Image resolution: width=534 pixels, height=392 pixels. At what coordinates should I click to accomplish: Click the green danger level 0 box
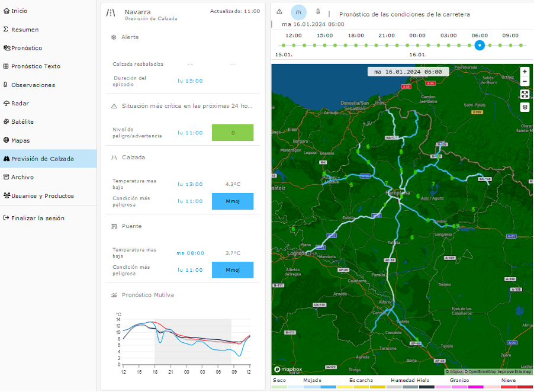coord(233,133)
